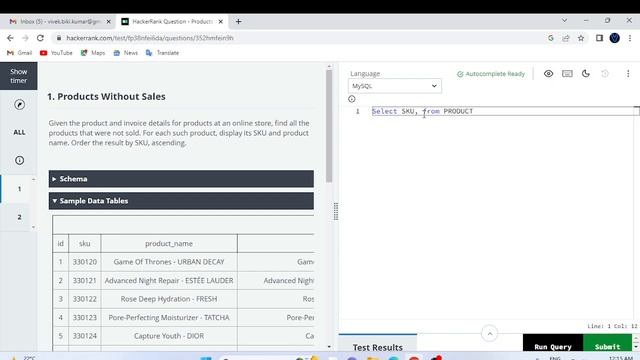Toggle editor preview eye icon

pos(548,73)
